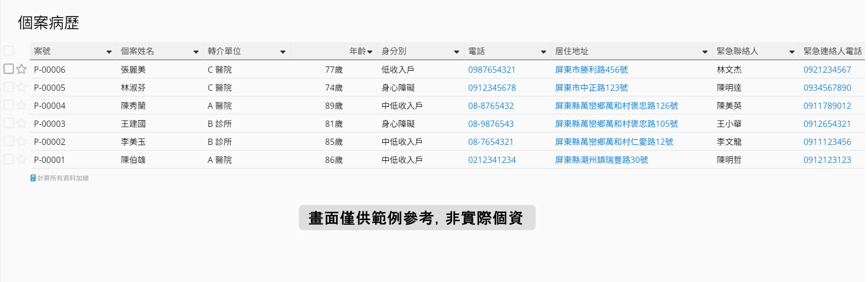
Task: Expand the 轉介單位 column filter dropdown
Action: tap(283, 52)
